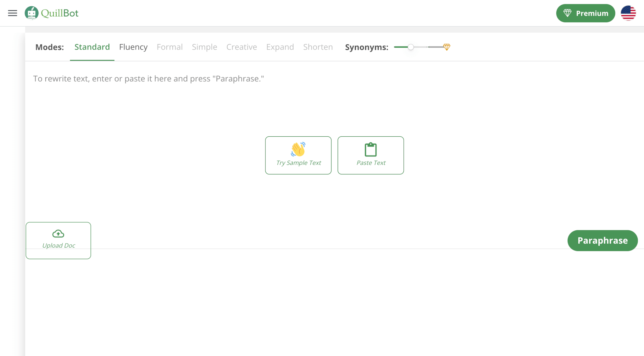The width and height of the screenshot is (644, 356).
Task: Click the waving hand sample icon
Action: point(298,149)
